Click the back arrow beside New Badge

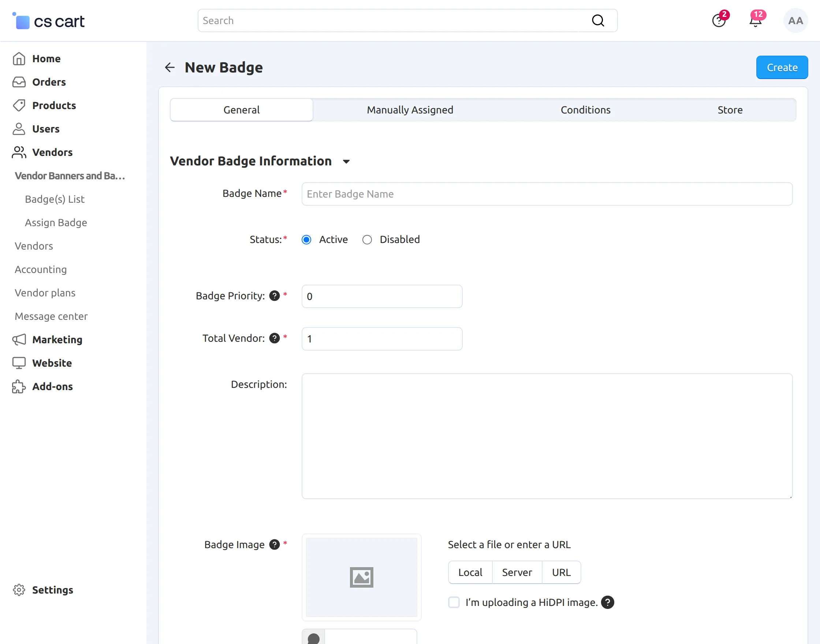[170, 67]
